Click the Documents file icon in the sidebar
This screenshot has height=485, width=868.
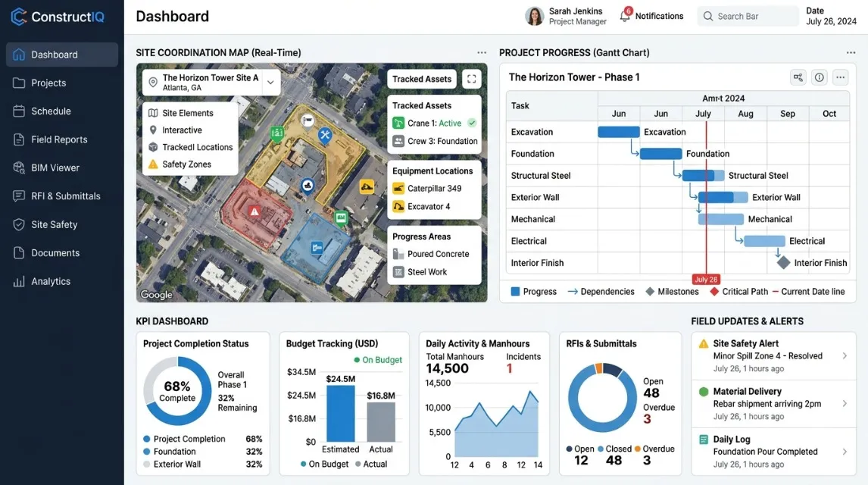(x=19, y=253)
